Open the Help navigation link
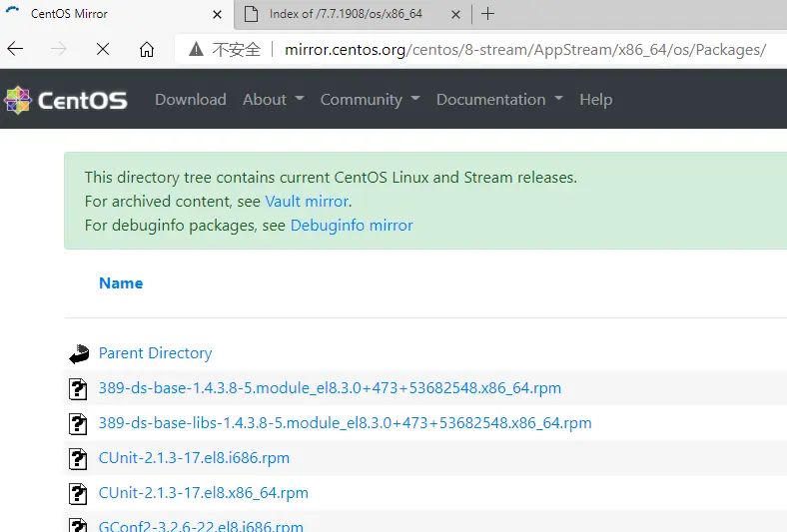The height and width of the screenshot is (532, 787). (x=596, y=99)
